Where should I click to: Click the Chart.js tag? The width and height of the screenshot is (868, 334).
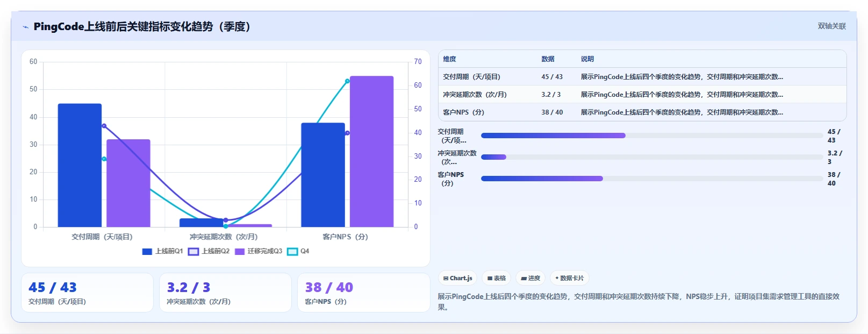(x=457, y=278)
